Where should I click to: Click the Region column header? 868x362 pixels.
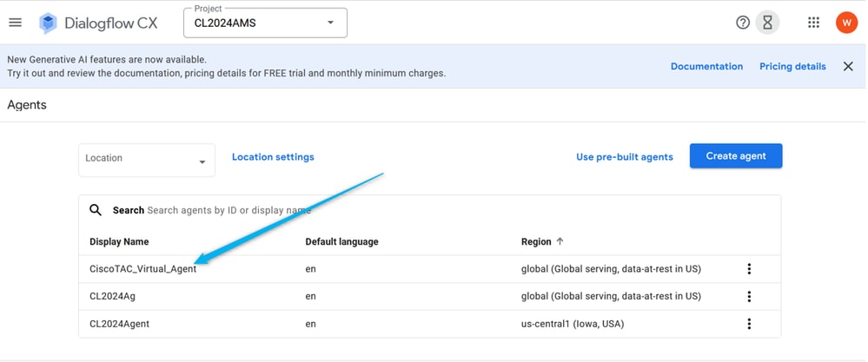click(x=536, y=241)
